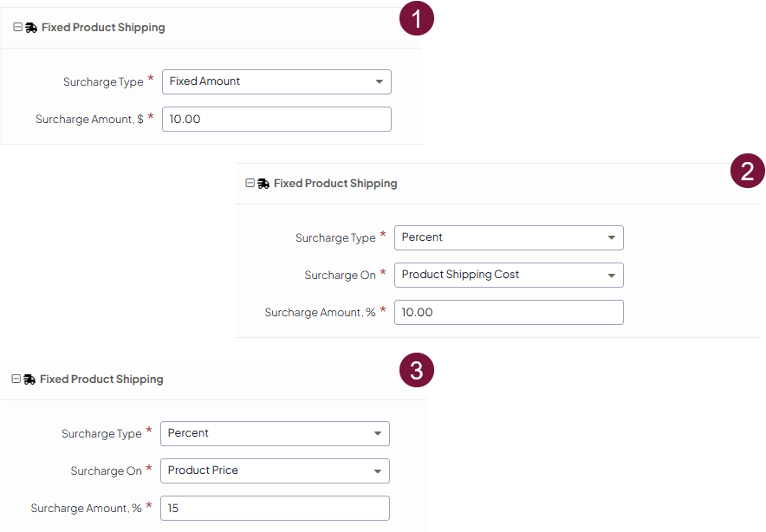The image size is (766, 532).
Task: Click the number 3 circle badge
Action: pyautogui.click(x=417, y=371)
